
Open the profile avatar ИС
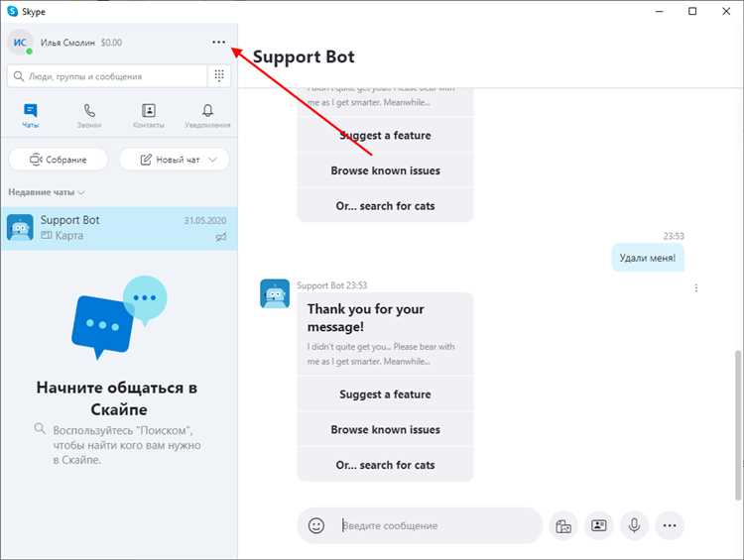coord(20,43)
